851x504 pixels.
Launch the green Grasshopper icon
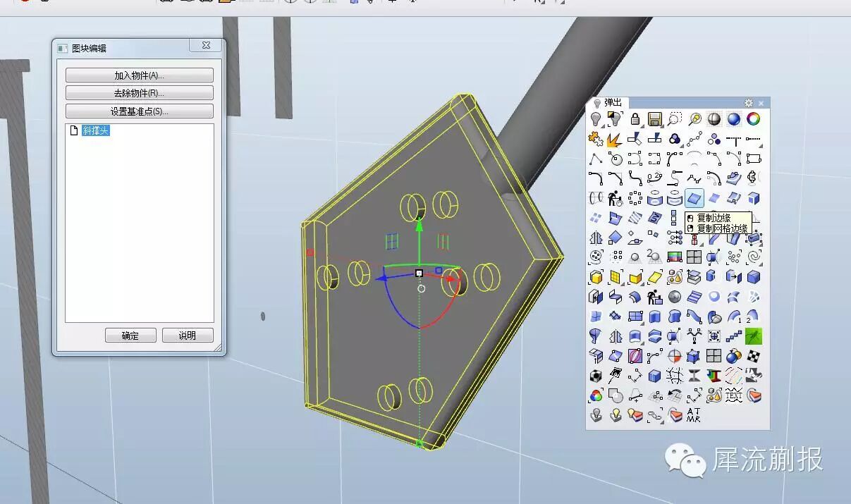(x=753, y=336)
